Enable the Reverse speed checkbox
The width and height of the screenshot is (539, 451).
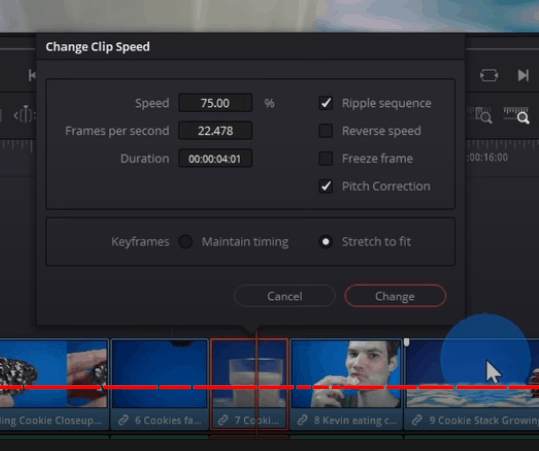point(326,131)
